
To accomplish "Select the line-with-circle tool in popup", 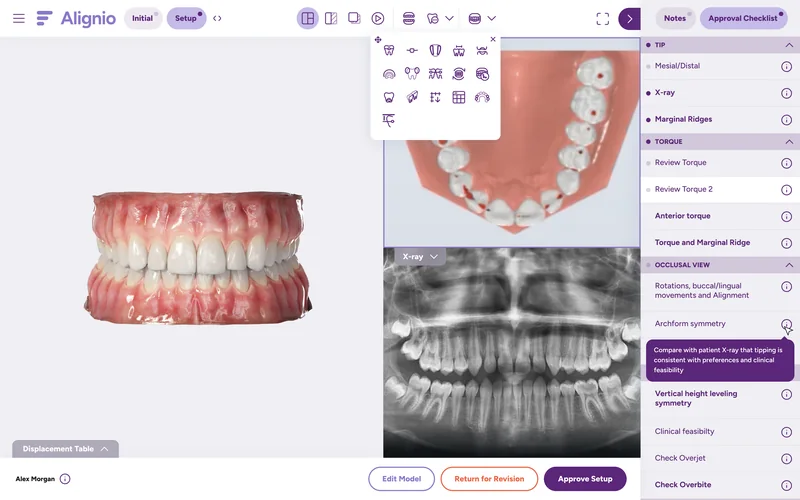I will (412, 50).
